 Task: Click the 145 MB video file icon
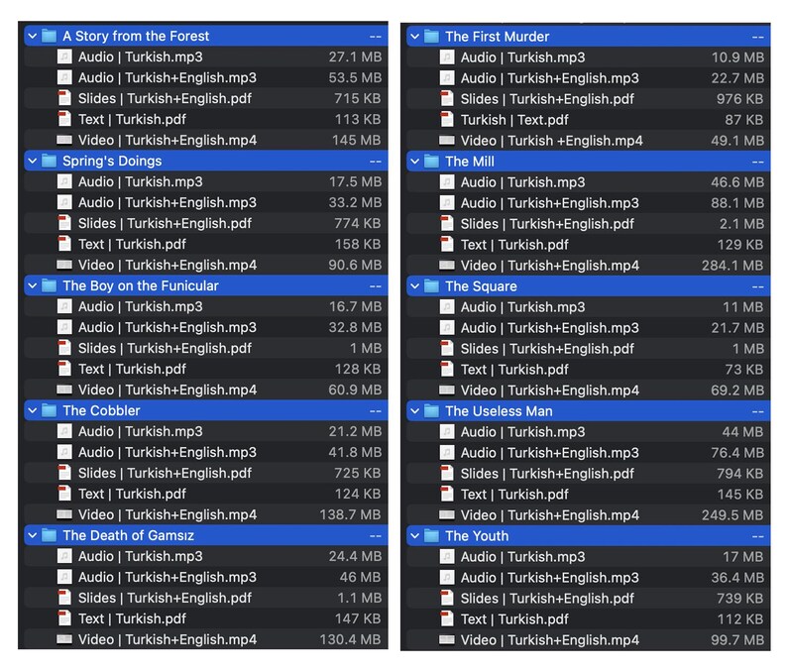pyautogui.click(x=64, y=140)
